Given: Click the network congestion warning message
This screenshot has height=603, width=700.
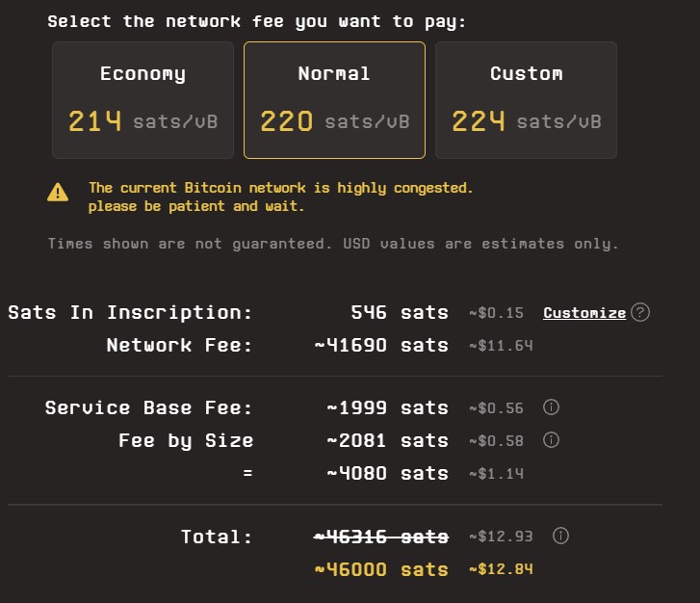Looking at the screenshot, I should pyautogui.click(x=280, y=197).
